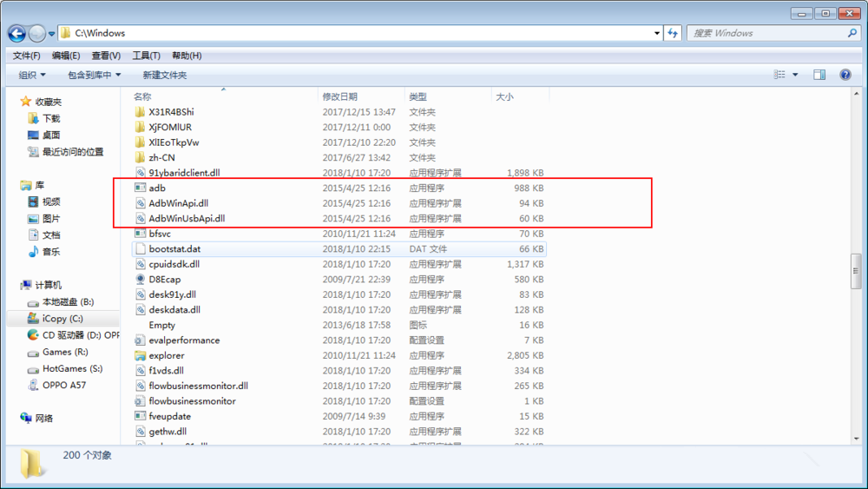Open the 帮助(H) menu
This screenshot has width=868, height=489.
pos(187,56)
